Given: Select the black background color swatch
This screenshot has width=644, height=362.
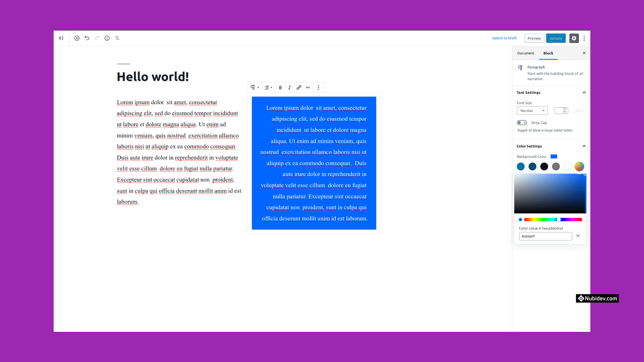Looking at the screenshot, I should click(x=544, y=167).
